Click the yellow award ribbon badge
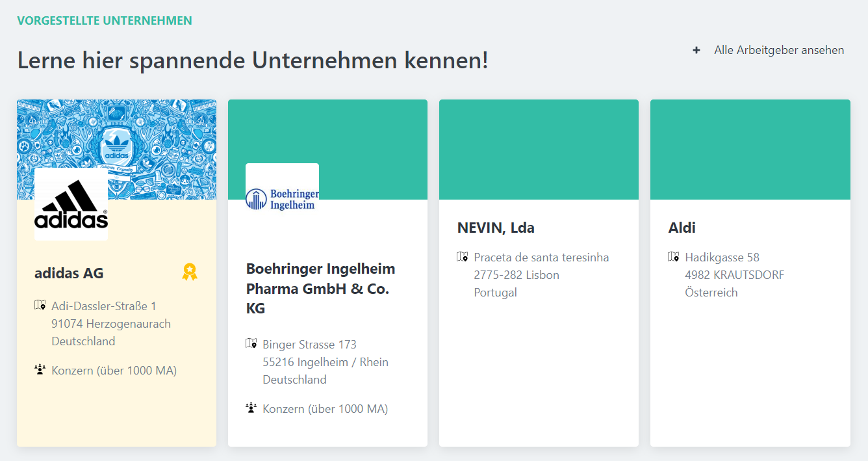The height and width of the screenshot is (461, 868). pyautogui.click(x=189, y=272)
